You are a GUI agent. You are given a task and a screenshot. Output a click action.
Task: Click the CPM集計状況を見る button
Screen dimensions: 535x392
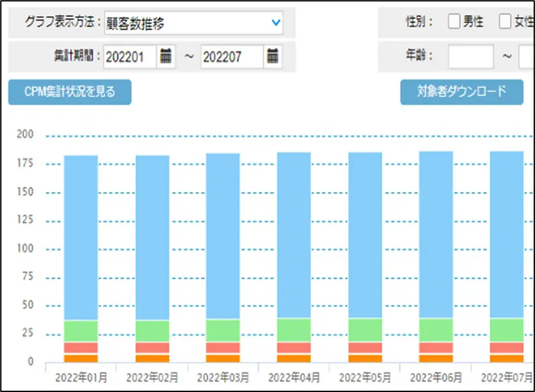tap(70, 92)
